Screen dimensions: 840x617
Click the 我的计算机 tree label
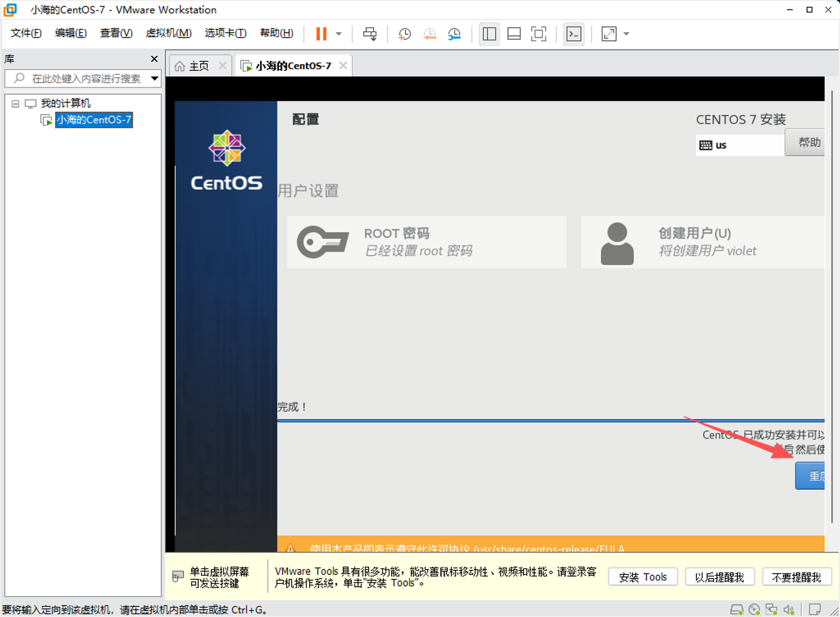66,103
